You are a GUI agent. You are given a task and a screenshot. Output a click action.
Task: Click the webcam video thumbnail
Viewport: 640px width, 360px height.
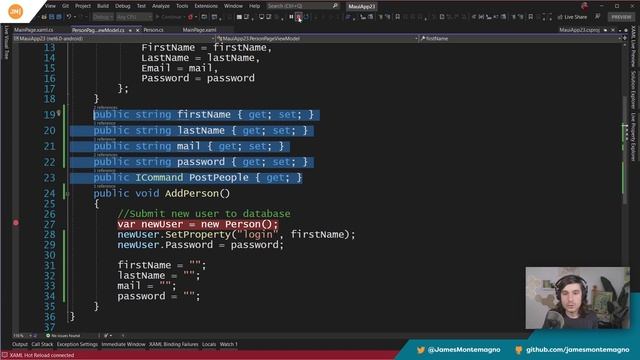pyautogui.click(x=577, y=298)
